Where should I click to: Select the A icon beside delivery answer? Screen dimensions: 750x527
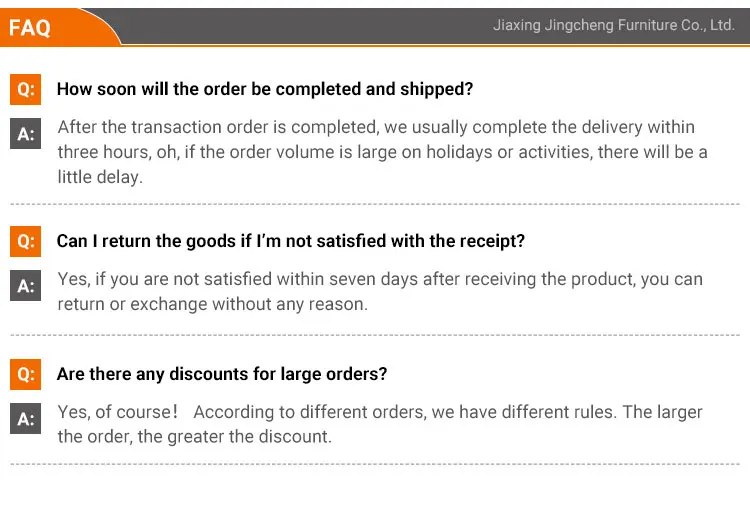pyautogui.click(x=25, y=134)
